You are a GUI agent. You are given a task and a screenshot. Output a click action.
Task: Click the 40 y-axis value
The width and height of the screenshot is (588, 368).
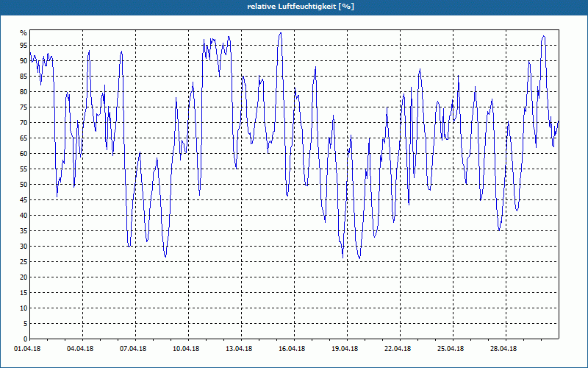coord(24,216)
